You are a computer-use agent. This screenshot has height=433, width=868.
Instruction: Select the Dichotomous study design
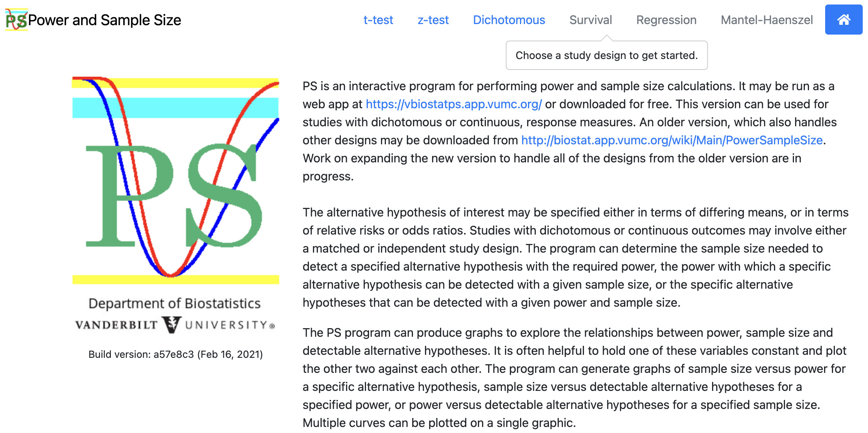(509, 20)
